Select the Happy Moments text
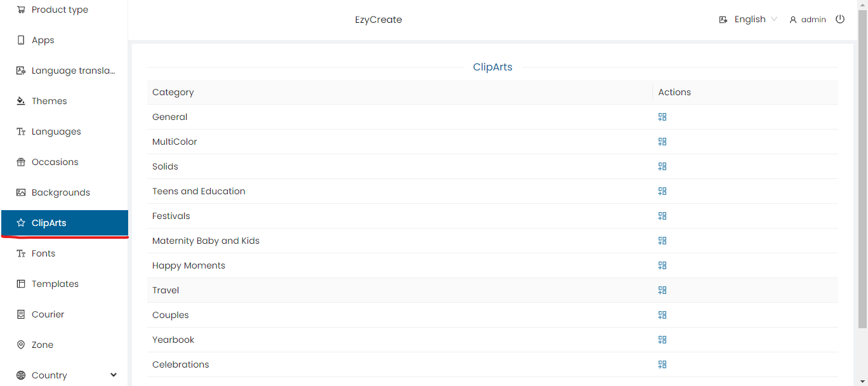 188,265
